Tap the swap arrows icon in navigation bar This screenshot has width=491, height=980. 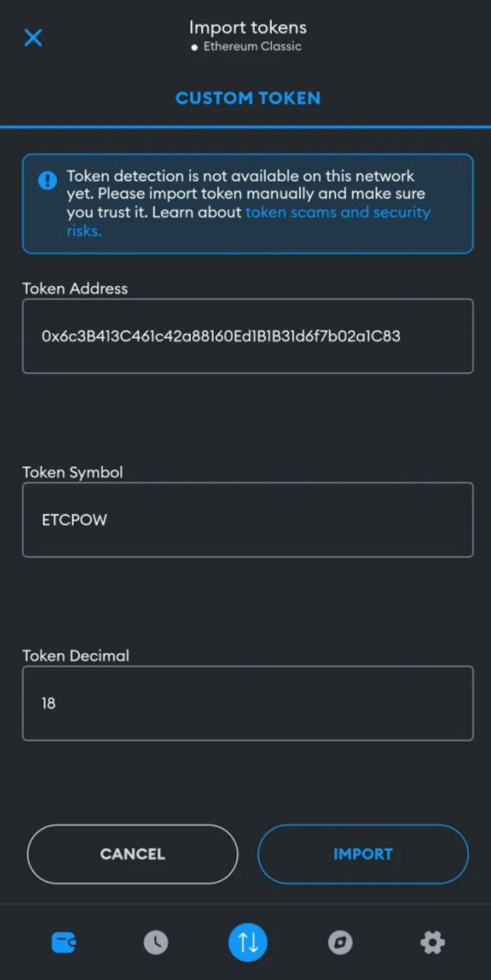click(247, 942)
